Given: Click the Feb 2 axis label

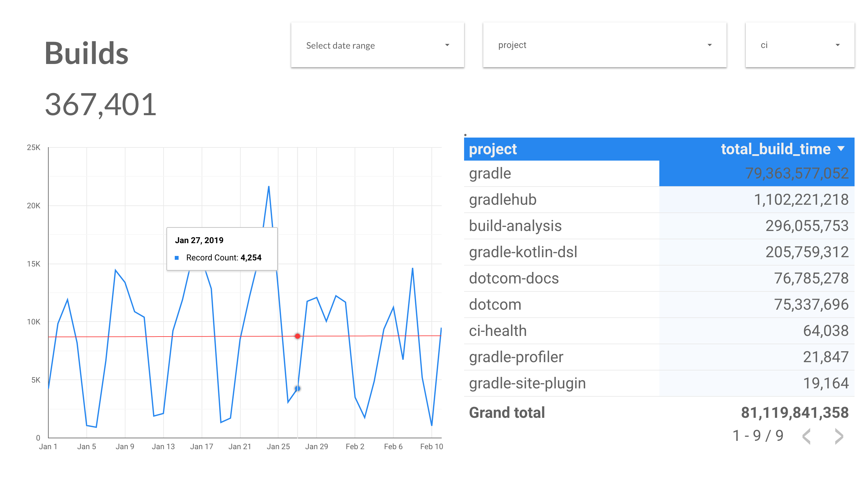Looking at the screenshot, I should pos(355,447).
